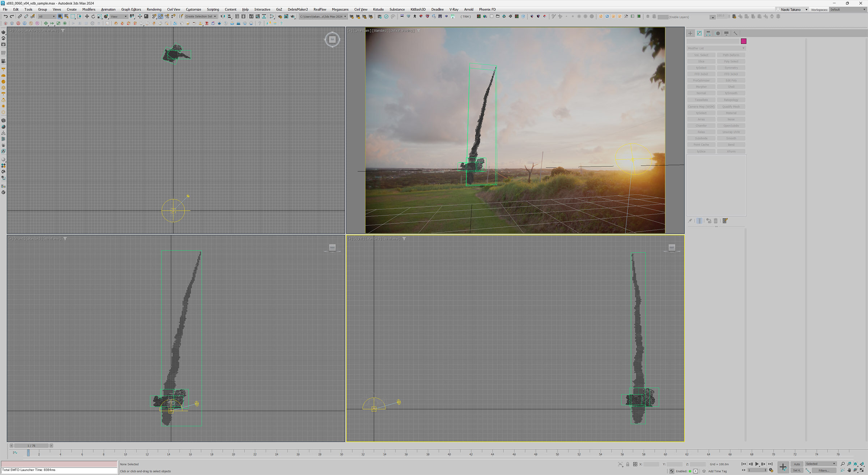Select the Move transform tool
Viewport: 868px width, 475px height.
point(87,17)
